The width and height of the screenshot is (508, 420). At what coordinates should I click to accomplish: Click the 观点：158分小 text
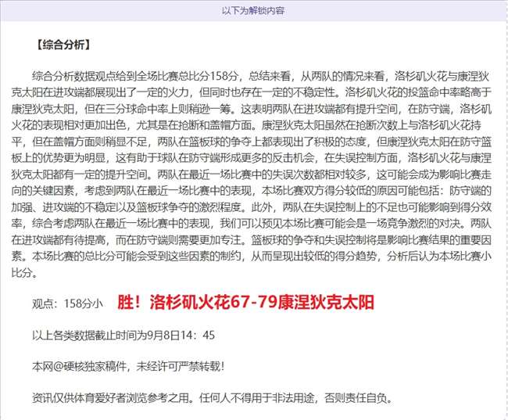67,304
